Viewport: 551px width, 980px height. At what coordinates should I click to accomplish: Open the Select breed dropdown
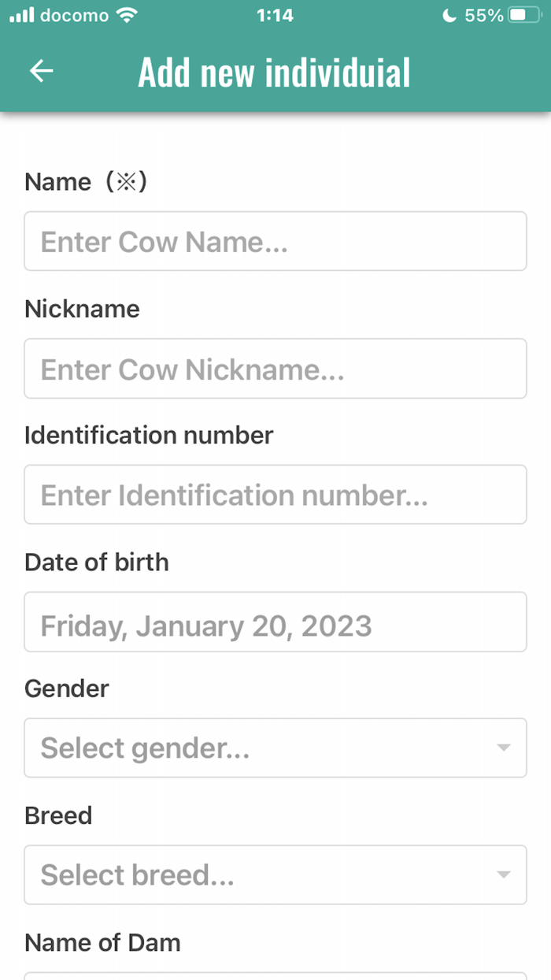coord(275,874)
